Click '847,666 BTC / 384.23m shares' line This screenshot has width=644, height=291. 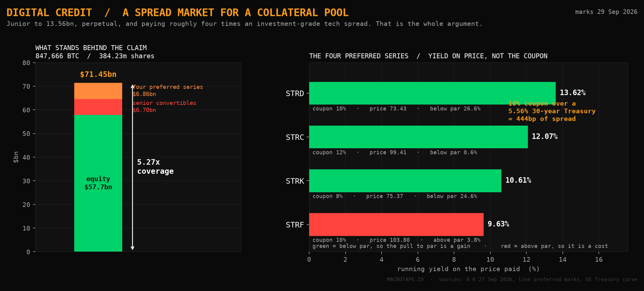pyautogui.click(x=95, y=56)
